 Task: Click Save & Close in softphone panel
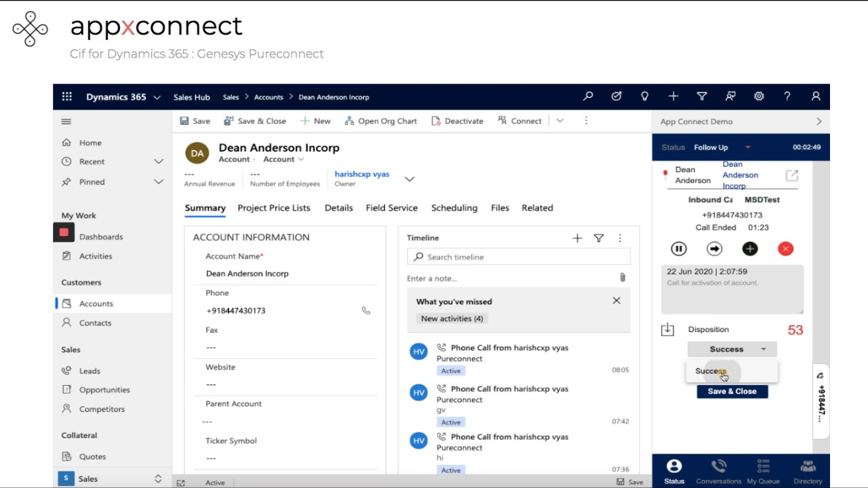tap(732, 391)
